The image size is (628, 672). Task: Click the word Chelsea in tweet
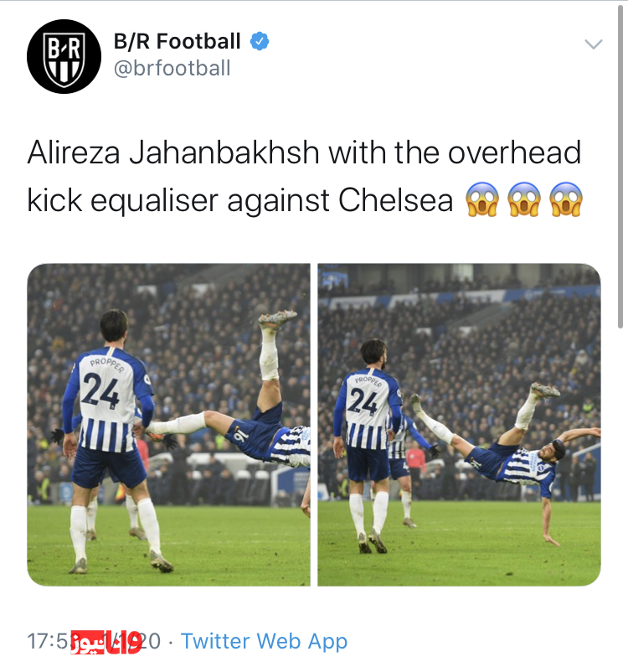pyautogui.click(x=395, y=200)
